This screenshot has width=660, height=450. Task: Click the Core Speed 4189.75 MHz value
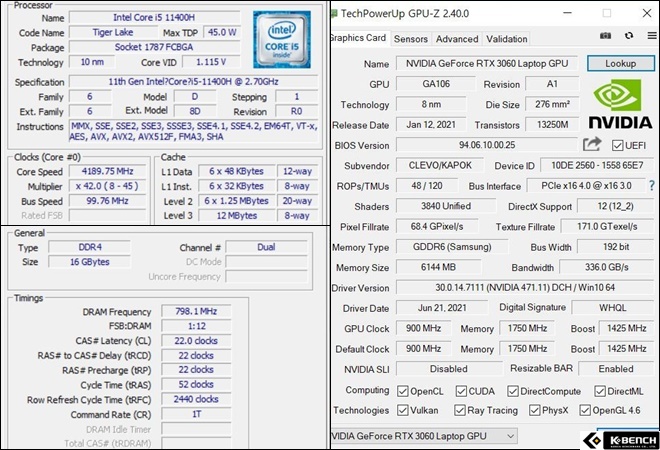click(x=107, y=171)
